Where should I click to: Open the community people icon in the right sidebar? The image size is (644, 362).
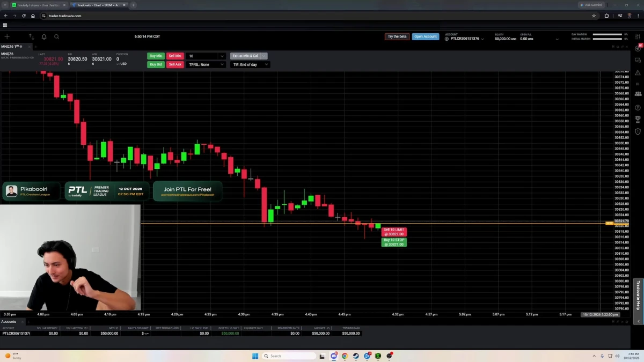click(x=638, y=94)
